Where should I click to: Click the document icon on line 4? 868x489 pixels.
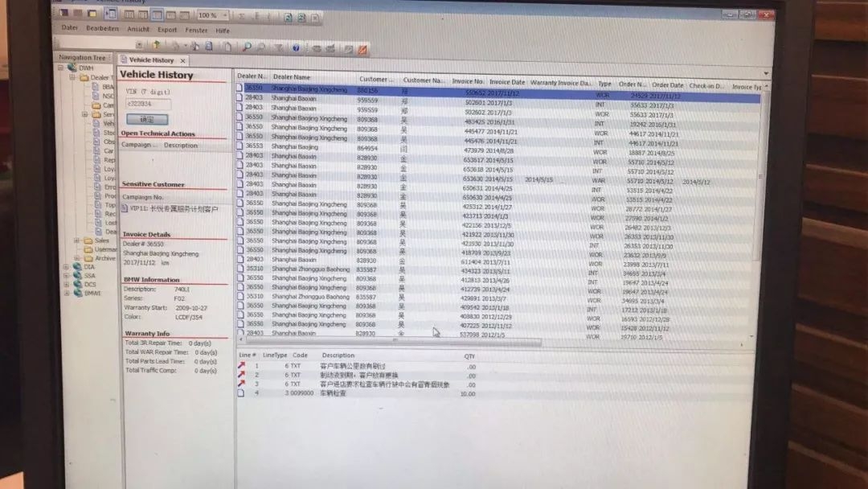[x=241, y=392]
